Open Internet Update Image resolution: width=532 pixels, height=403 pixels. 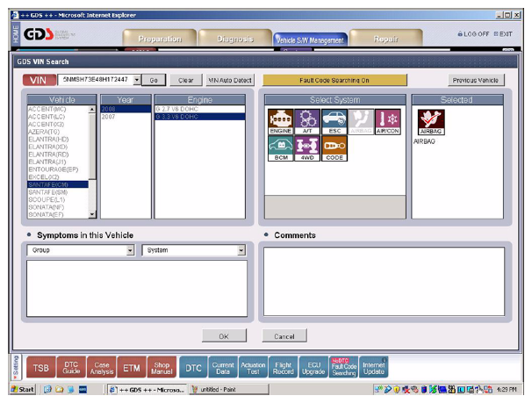coord(374,368)
